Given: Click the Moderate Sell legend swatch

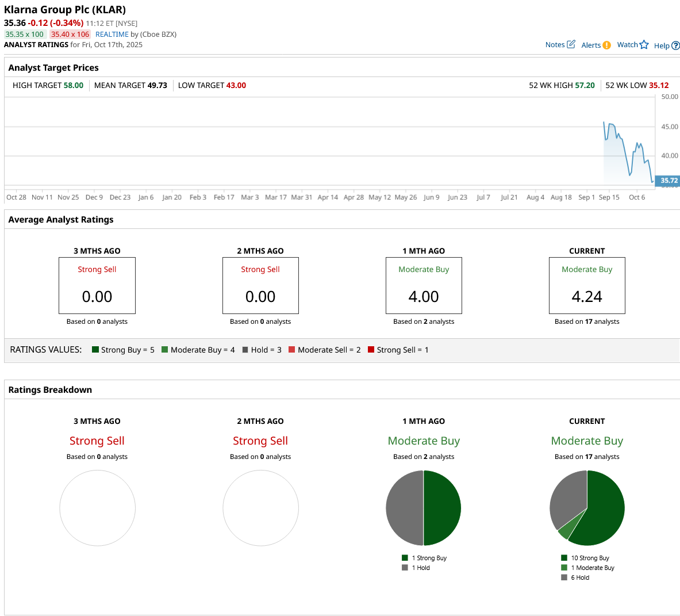Looking at the screenshot, I should tap(292, 350).
